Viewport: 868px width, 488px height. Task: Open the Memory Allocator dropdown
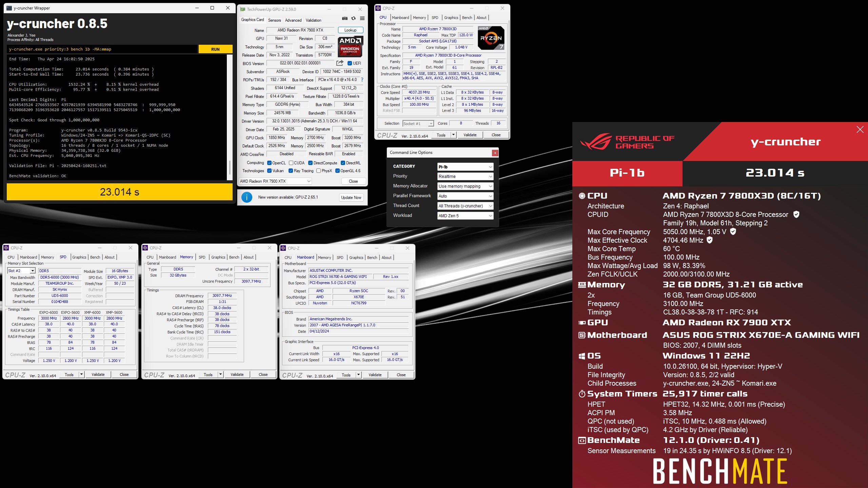(x=465, y=186)
